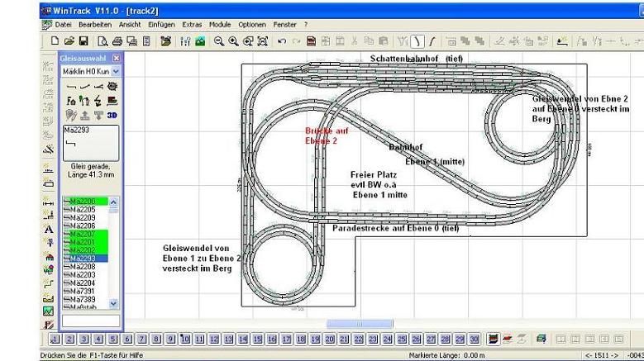Select track Ma2205 in the list
The image size is (644, 361).
83,210
